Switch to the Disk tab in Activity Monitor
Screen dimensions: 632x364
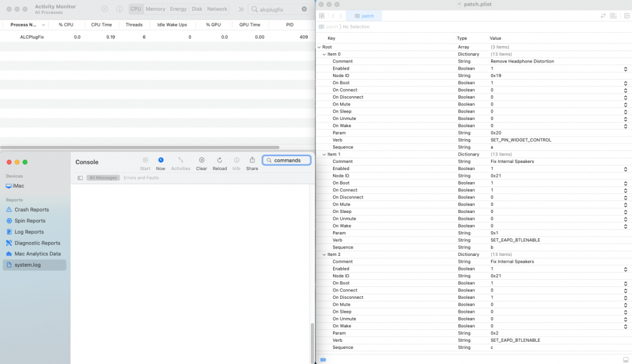tap(197, 9)
